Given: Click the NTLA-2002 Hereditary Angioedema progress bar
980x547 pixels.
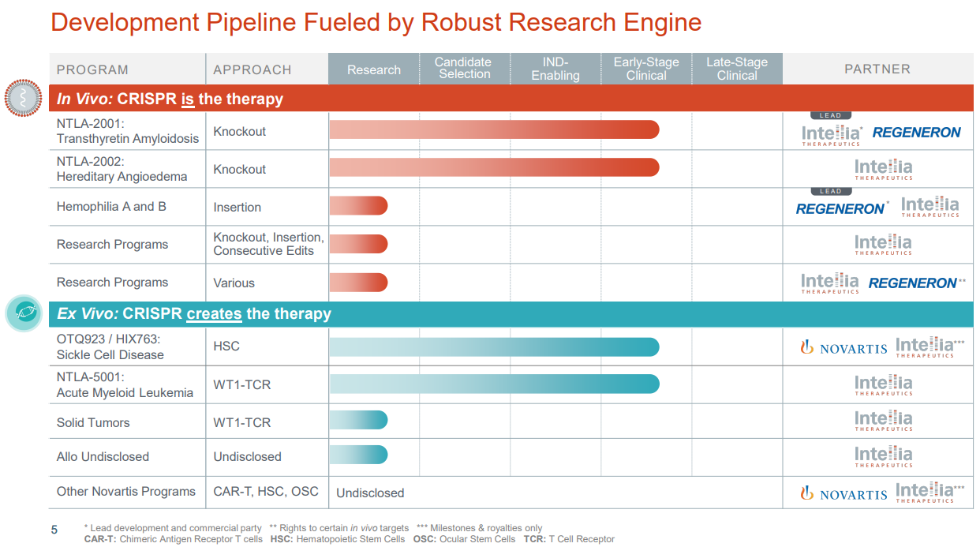Looking at the screenshot, I should (494, 167).
